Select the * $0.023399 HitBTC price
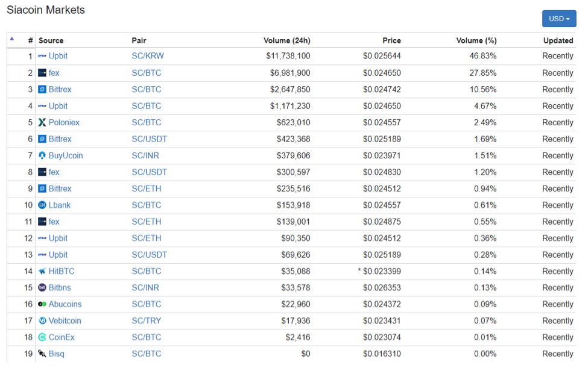 pyautogui.click(x=379, y=271)
